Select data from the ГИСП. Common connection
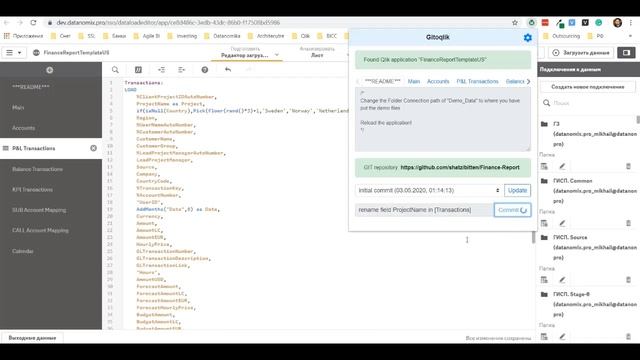 coord(544,223)
